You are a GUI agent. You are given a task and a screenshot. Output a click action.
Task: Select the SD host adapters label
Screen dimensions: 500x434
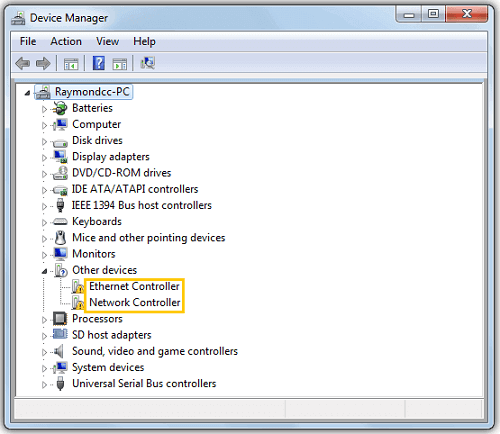coord(112,335)
